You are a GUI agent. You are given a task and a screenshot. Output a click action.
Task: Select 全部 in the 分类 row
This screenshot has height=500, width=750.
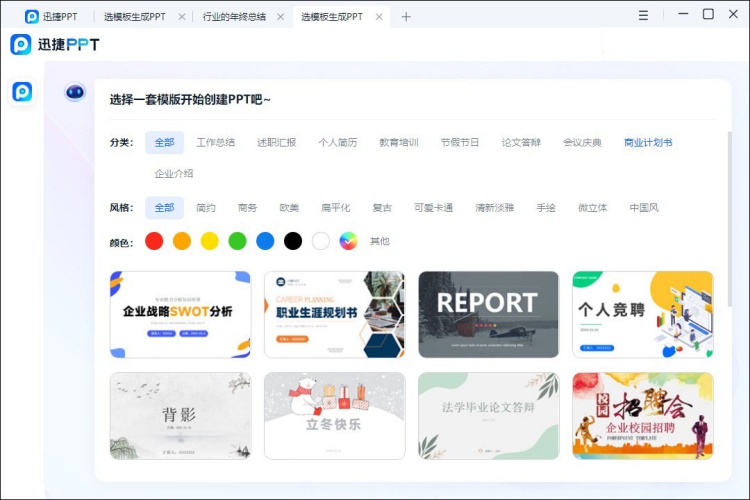pos(164,143)
